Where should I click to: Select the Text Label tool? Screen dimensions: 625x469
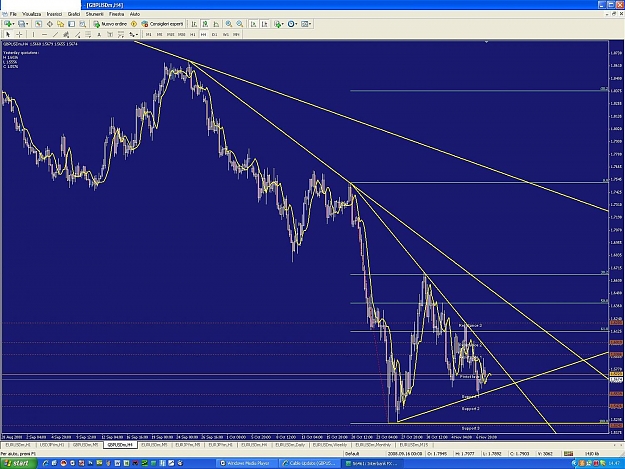tap(110, 35)
